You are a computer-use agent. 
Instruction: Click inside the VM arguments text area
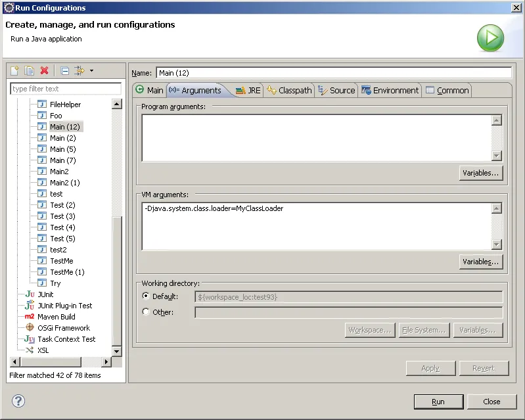point(317,226)
